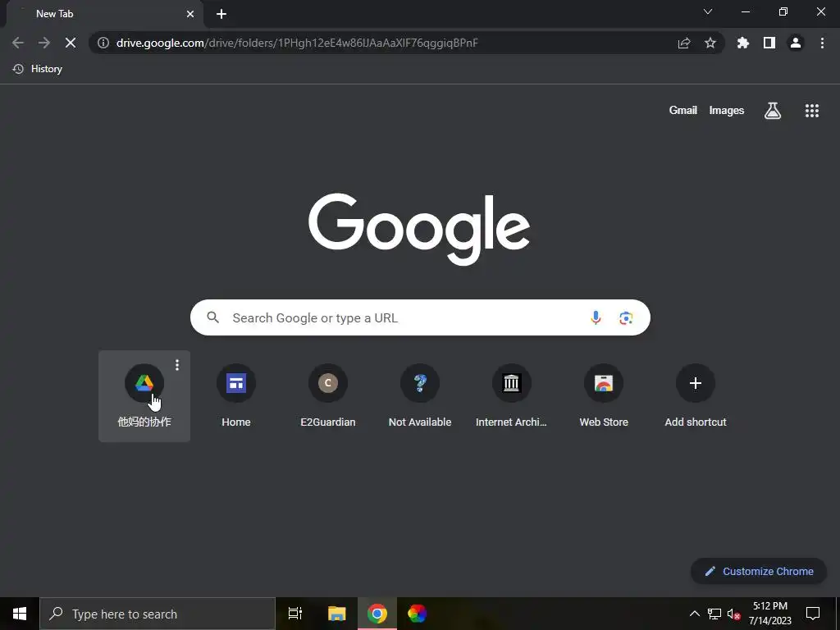840x630 pixels.
Task: Open Google Images link
Action: (727, 111)
